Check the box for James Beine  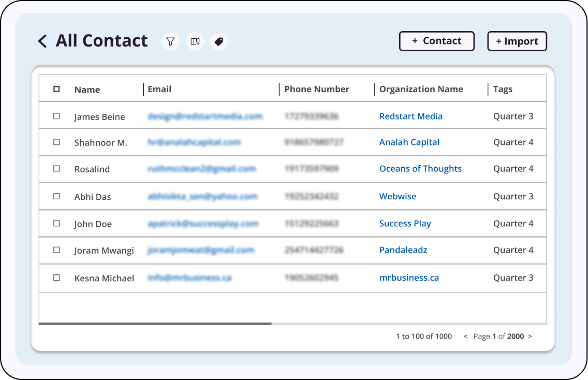click(56, 116)
